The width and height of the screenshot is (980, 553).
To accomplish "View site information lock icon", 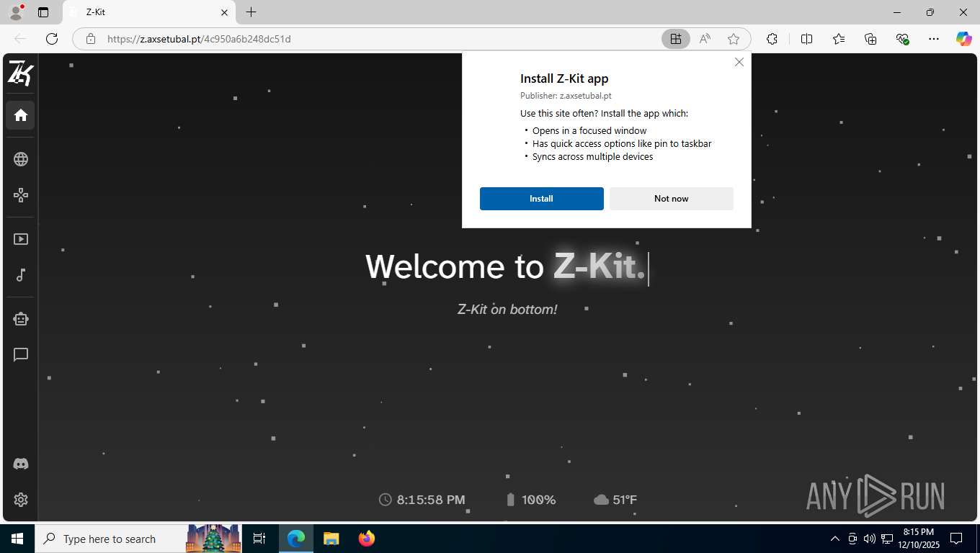I will click(91, 39).
